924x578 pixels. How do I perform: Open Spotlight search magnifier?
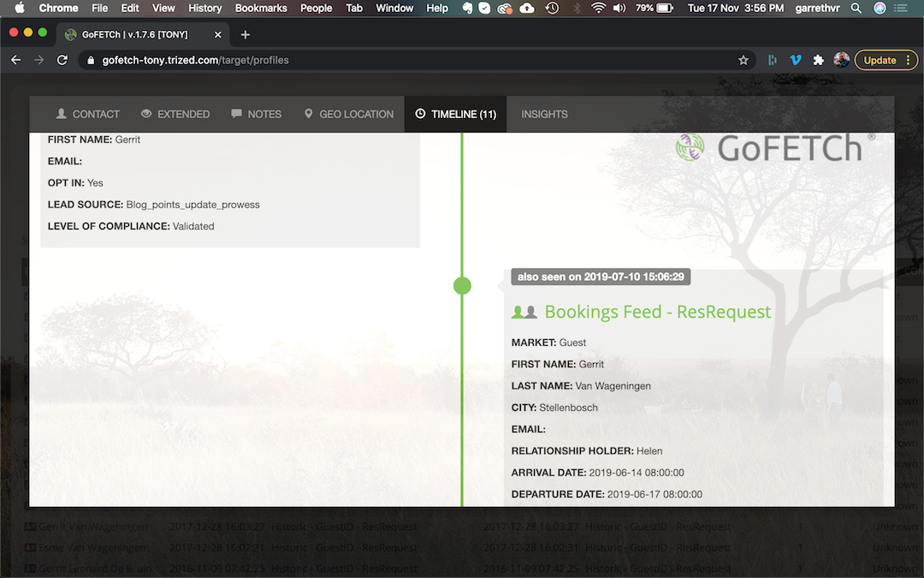856,8
